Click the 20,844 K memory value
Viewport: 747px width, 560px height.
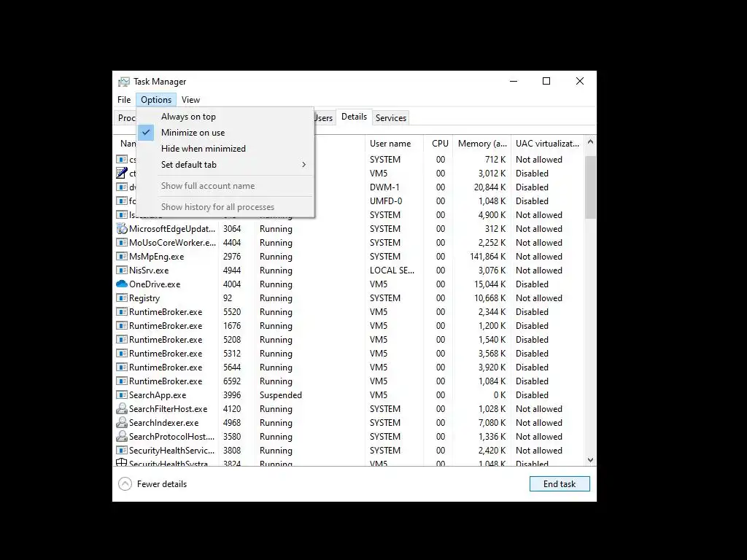pyautogui.click(x=489, y=187)
